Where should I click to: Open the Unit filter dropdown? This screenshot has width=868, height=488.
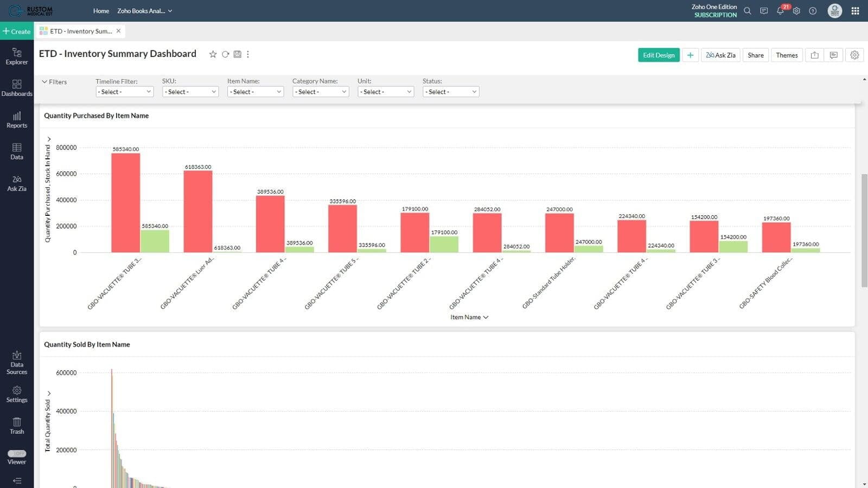pyautogui.click(x=386, y=92)
